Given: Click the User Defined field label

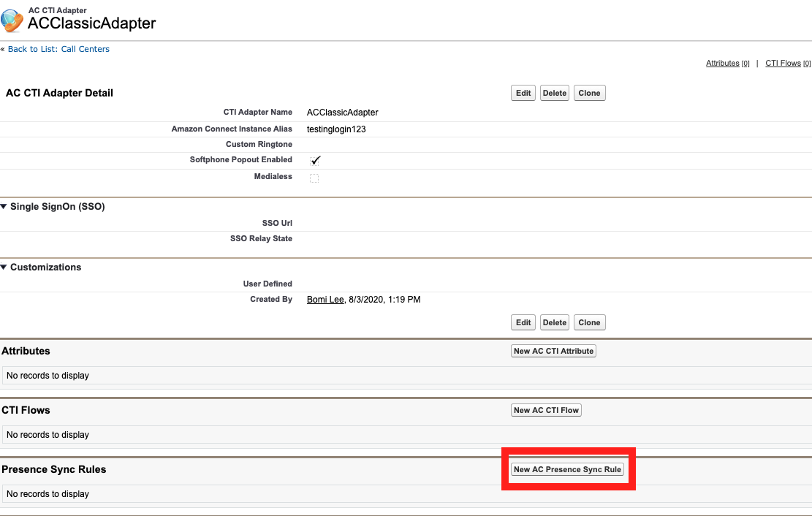Looking at the screenshot, I should (x=267, y=284).
